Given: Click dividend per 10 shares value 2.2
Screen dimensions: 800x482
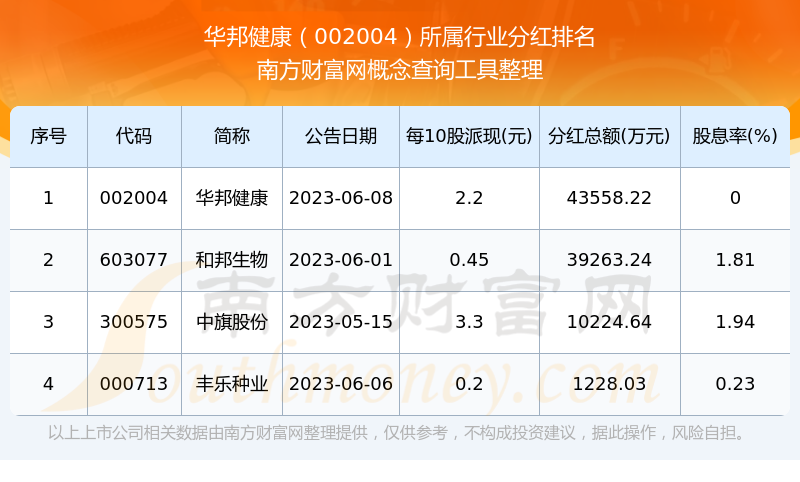Looking at the screenshot, I should [x=469, y=198].
